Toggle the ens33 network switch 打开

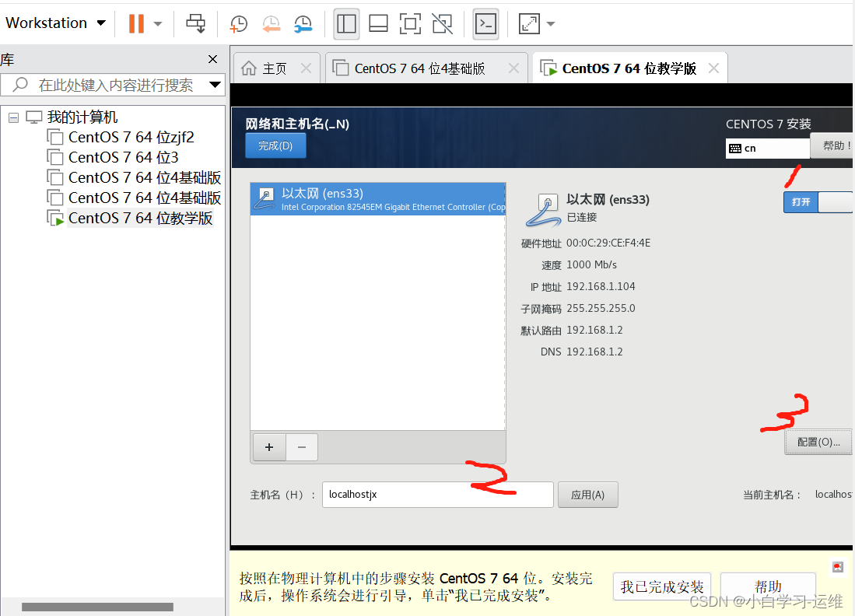(818, 201)
